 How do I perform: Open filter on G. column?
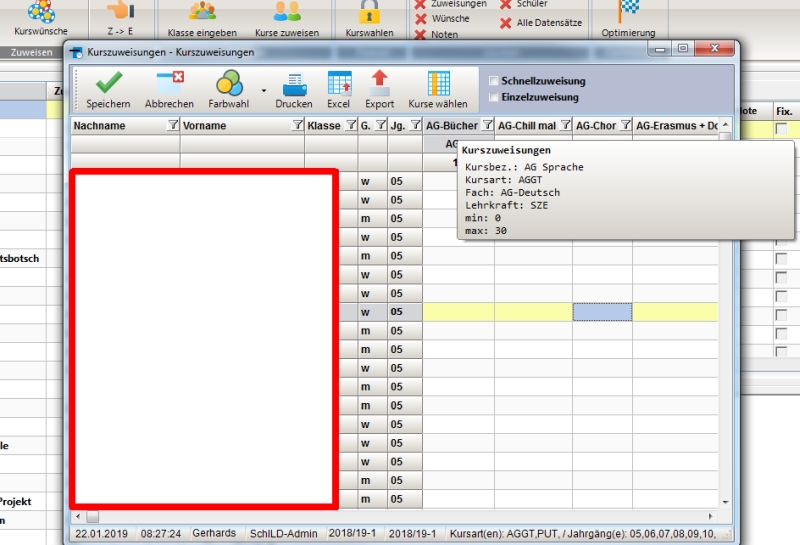coord(381,125)
